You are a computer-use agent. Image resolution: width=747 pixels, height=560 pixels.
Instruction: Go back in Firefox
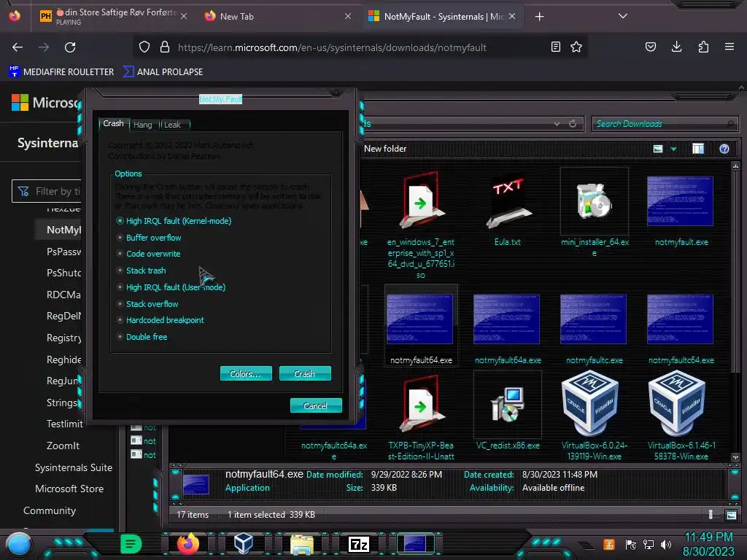(x=18, y=47)
